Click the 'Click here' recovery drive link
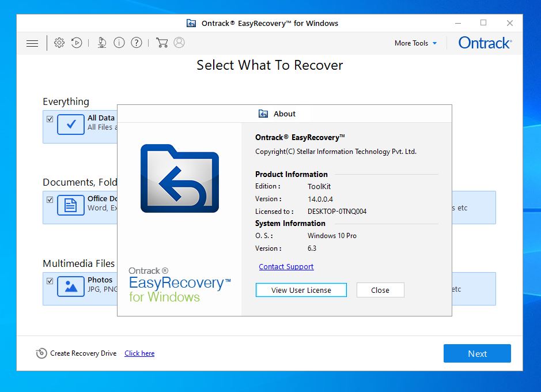The image size is (541, 392). (139, 353)
